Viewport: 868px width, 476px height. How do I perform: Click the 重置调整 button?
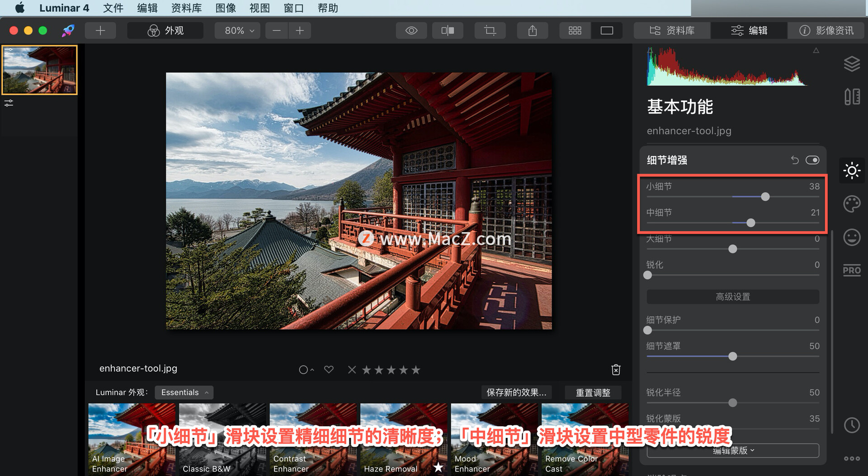tap(593, 392)
